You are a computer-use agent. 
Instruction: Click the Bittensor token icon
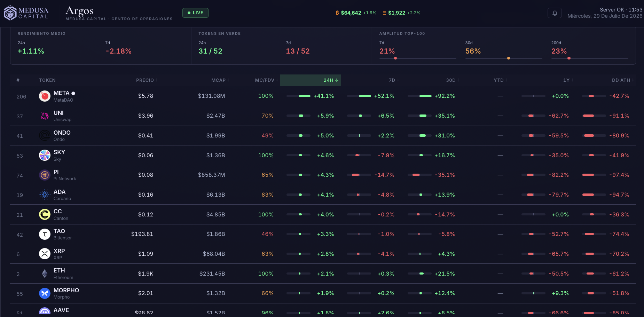click(45, 234)
